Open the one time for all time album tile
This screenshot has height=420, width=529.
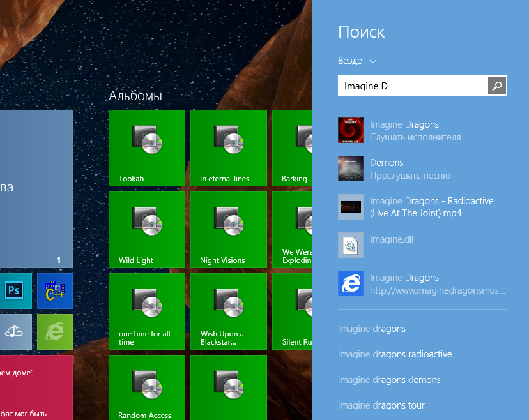[x=147, y=311]
